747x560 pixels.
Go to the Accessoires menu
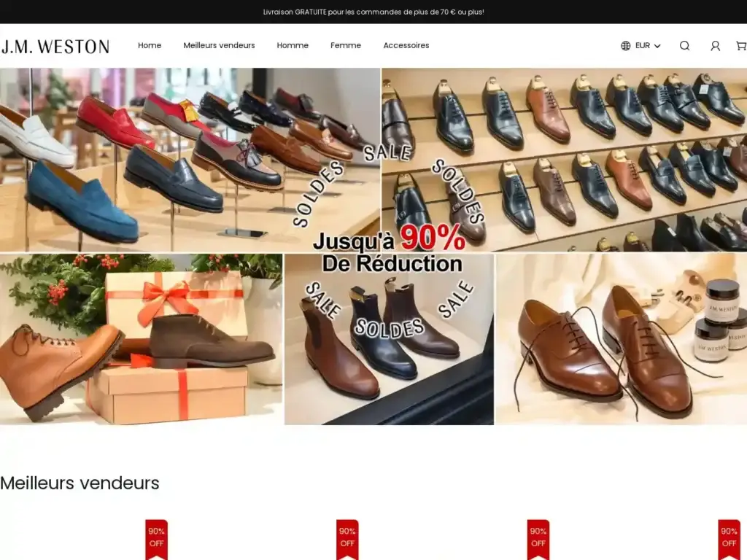406,46
